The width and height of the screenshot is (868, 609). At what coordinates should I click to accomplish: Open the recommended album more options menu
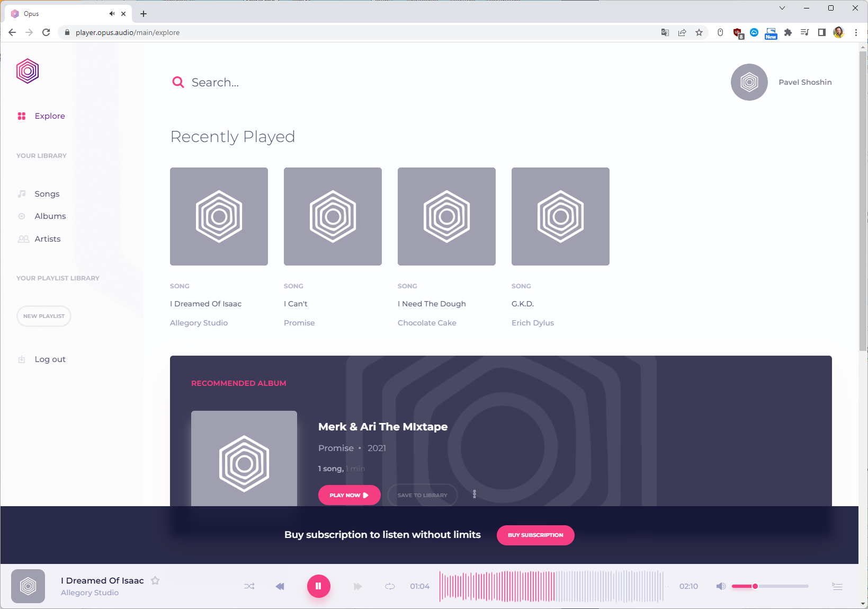(475, 494)
